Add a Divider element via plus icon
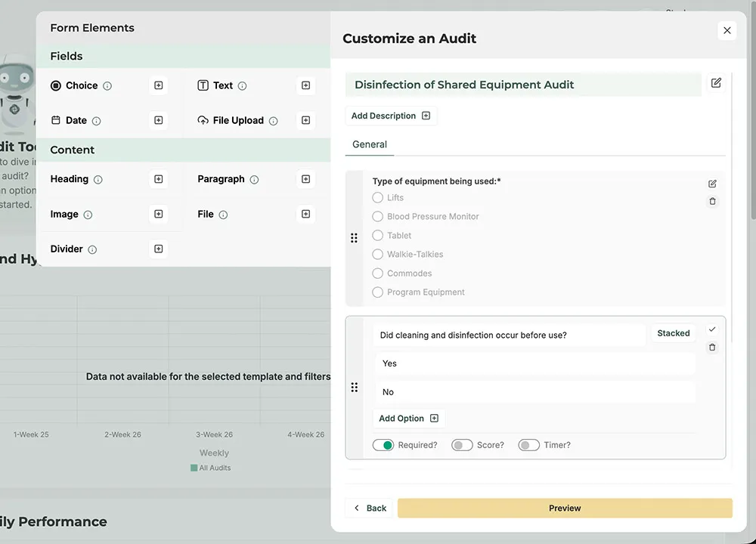Image resolution: width=756 pixels, height=544 pixels. tap(158, 249)
